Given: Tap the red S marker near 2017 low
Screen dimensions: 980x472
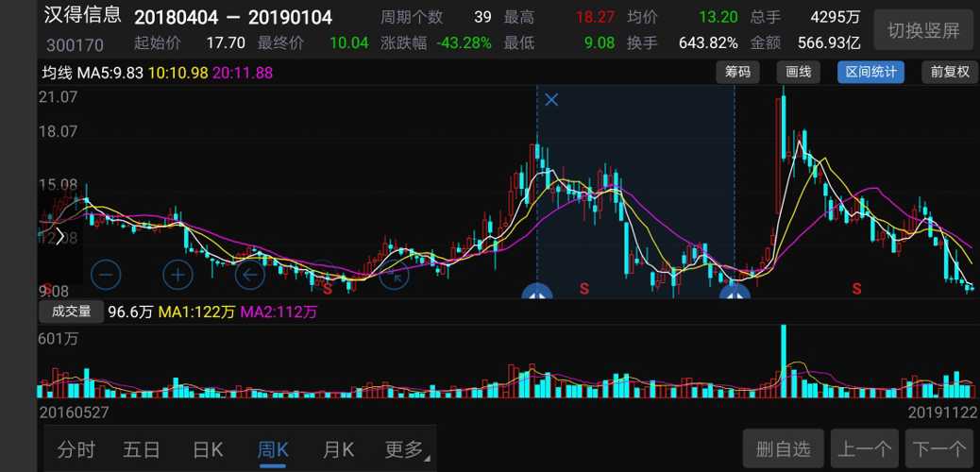Looking at the screenshot, I should pyautogui.click(x=327, y=289).
